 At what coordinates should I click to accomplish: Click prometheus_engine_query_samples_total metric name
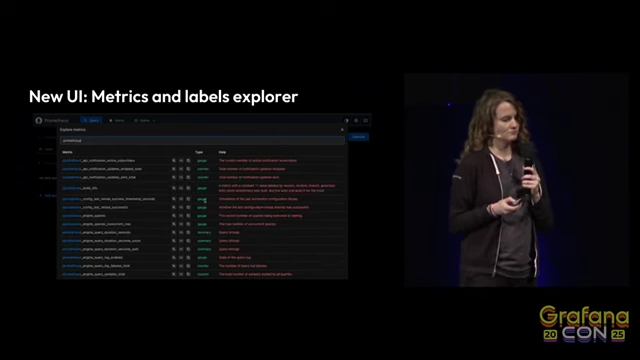coord(93,274)
